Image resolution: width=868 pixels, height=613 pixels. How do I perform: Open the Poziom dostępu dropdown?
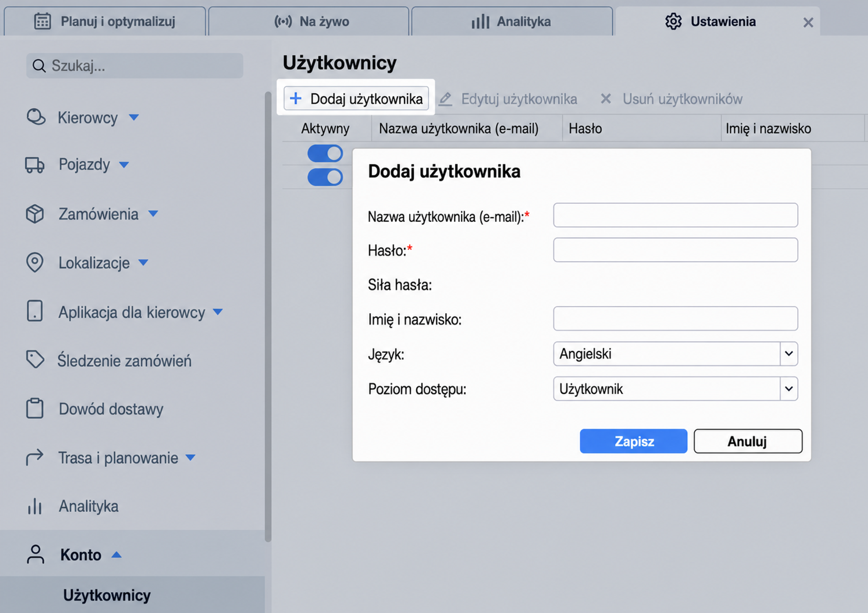pos(675,389)
